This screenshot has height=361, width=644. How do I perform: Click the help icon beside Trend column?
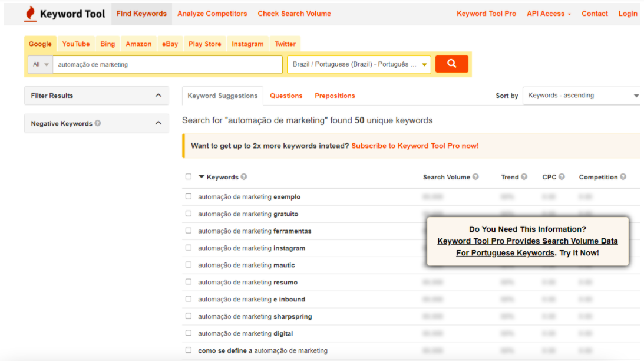[x=524, y=177]
